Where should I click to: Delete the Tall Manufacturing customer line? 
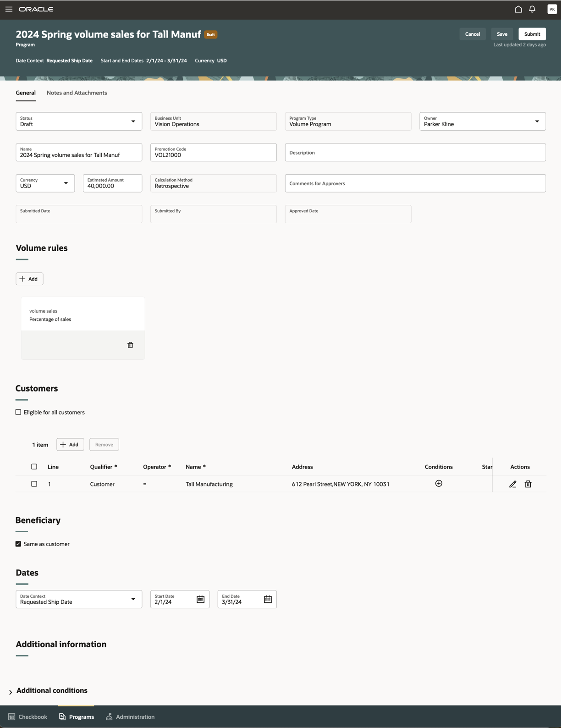coord(528,484)
